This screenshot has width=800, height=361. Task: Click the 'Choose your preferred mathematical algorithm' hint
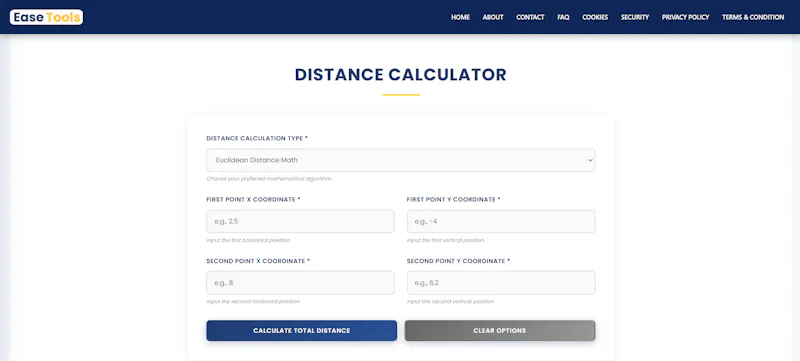[x=269, y=179]
